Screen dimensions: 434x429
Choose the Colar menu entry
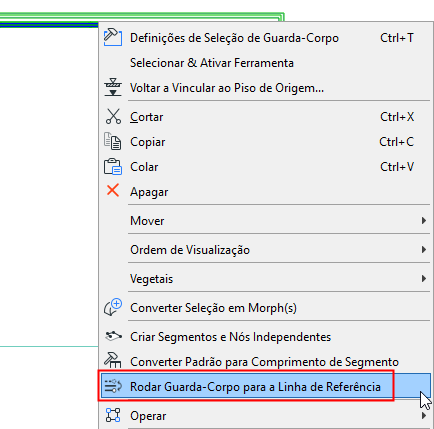(265, 167)
